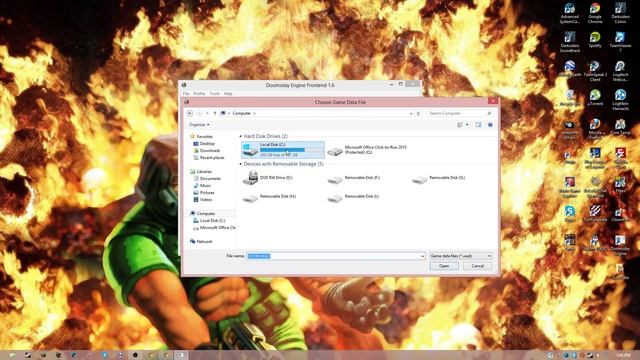
Task: Open Advanced SystemCare desktop shortcut
Action: (570, 13)
